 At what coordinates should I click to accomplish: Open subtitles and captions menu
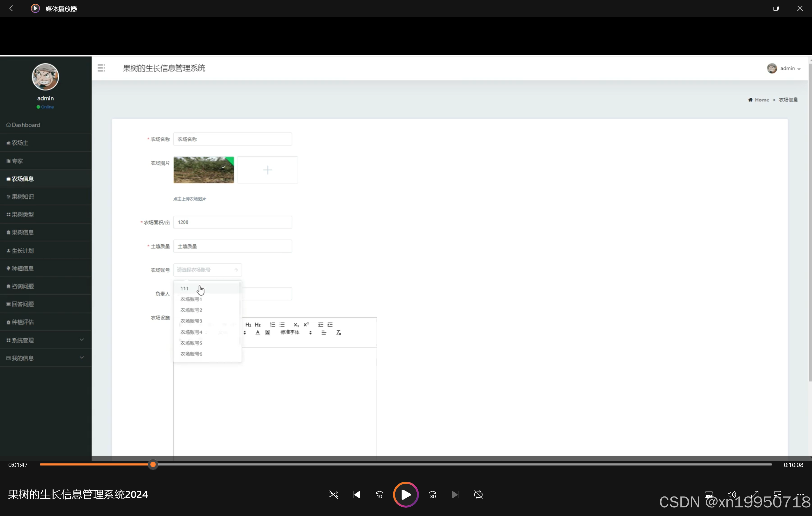[709, 495]
